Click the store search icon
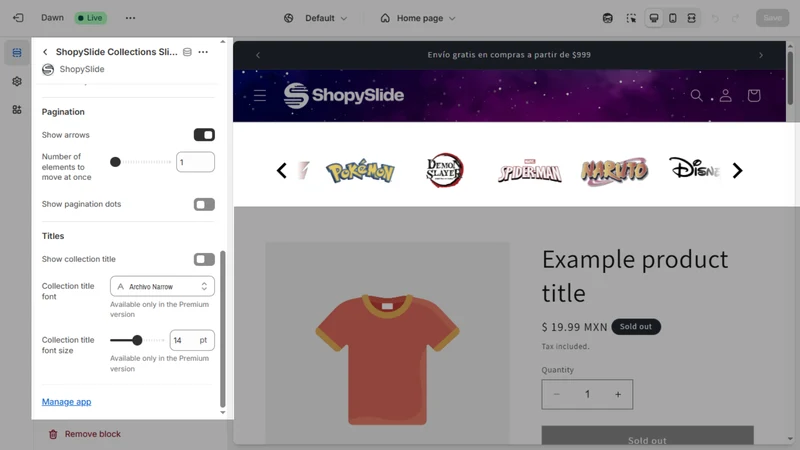800x450 pixels. (x=696, y=95)
